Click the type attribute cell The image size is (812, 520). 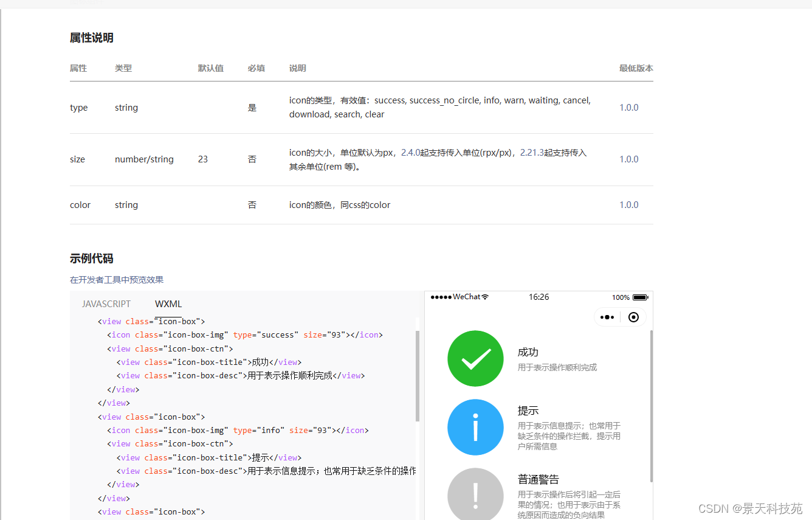[79, 108]
